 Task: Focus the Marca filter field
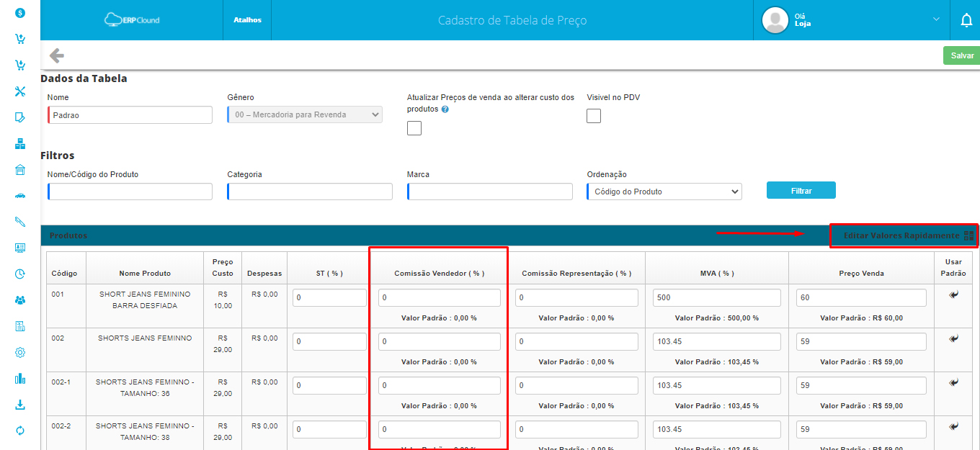490,192
